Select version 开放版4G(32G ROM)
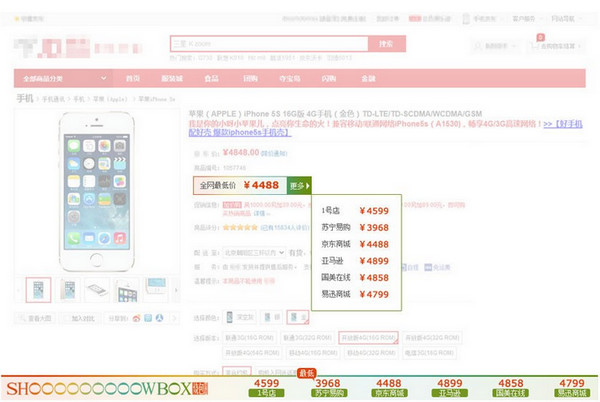The image size is (600, 402). pyautogui.click(x=432, y=338)
